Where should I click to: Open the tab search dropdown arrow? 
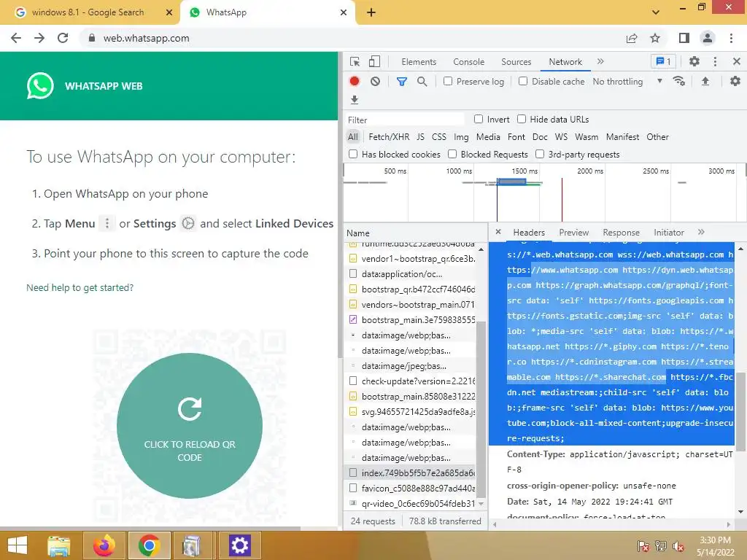tap(656, 12)
